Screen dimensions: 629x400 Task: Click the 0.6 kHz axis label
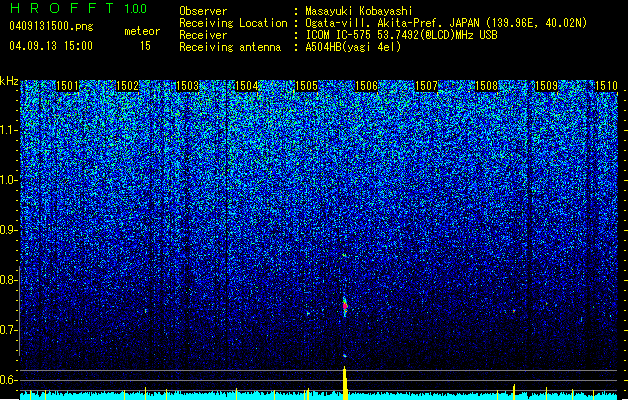tap(8, 380)
